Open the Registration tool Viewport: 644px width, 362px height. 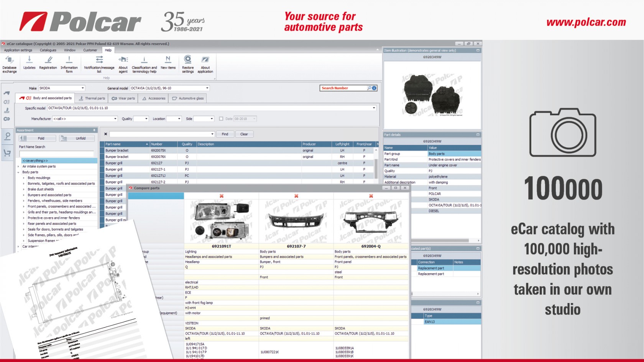coord(48,63)
